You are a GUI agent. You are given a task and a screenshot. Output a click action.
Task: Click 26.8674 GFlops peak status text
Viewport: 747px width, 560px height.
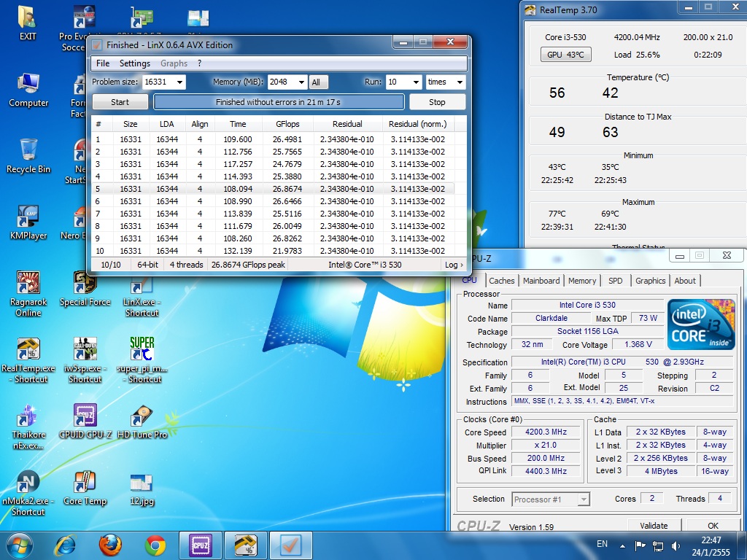[248, 265]
